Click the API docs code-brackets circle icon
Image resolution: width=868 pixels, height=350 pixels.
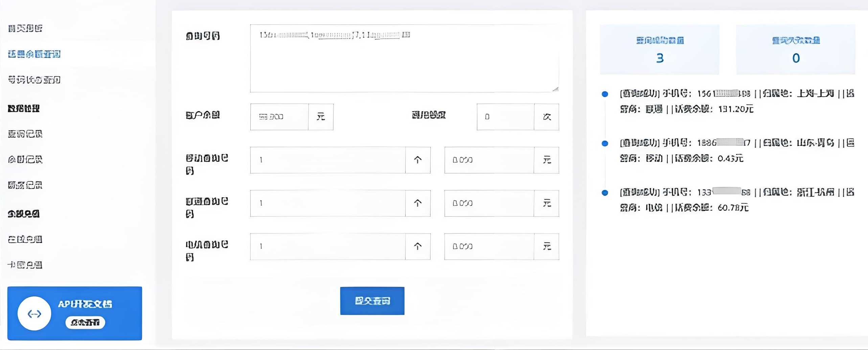click(x=34, y=314)
